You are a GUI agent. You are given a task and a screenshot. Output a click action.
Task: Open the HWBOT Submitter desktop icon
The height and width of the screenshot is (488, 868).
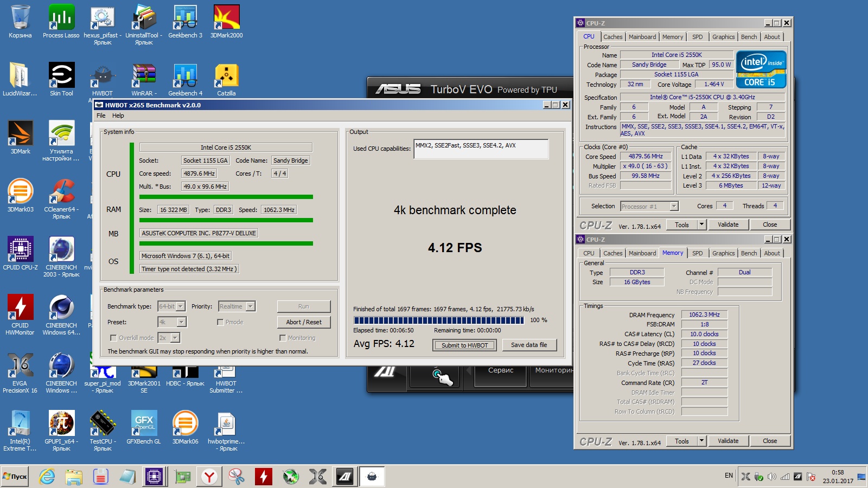click(x=226, y=380)
